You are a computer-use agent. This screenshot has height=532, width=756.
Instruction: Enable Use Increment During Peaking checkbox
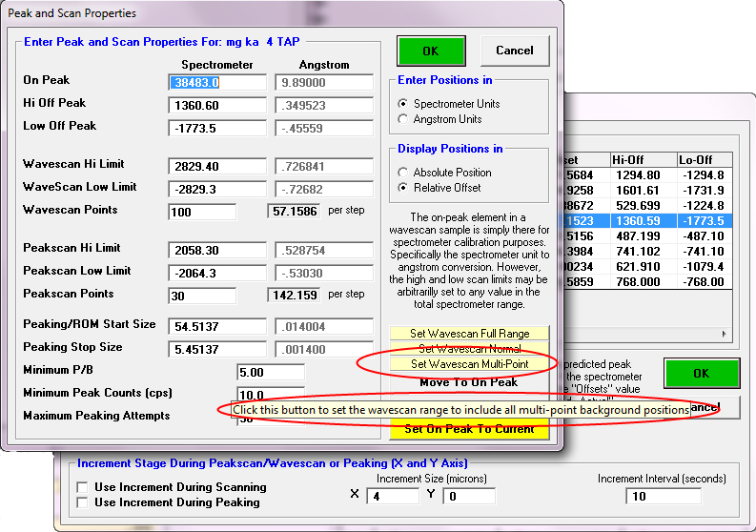pyautogui.click(x=83, y=502)
